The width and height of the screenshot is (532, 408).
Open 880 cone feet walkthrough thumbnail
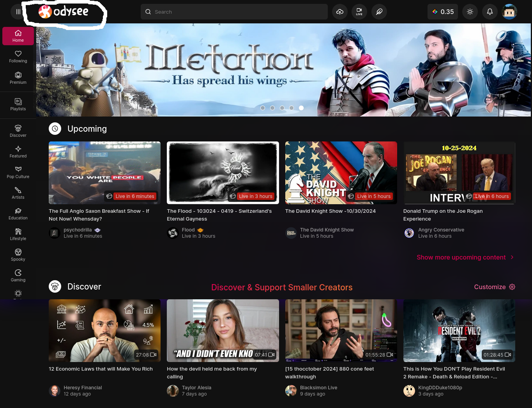[341, 330]
